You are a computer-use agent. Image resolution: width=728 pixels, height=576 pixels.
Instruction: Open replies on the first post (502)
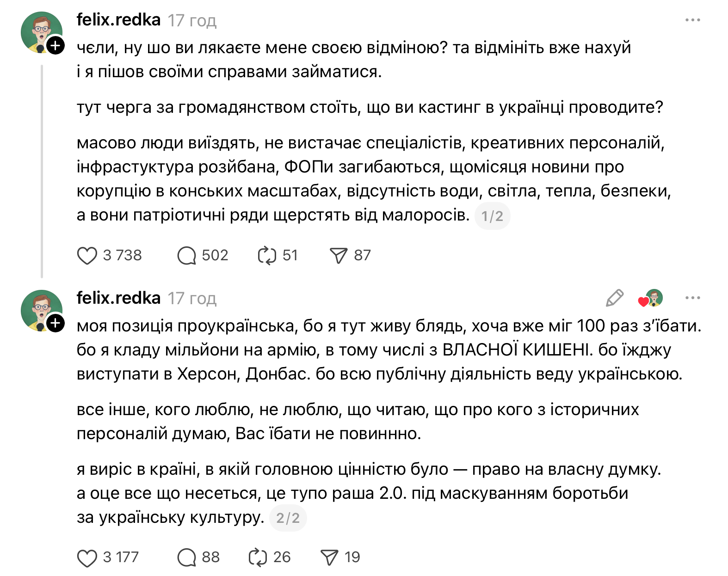(187, 255)
